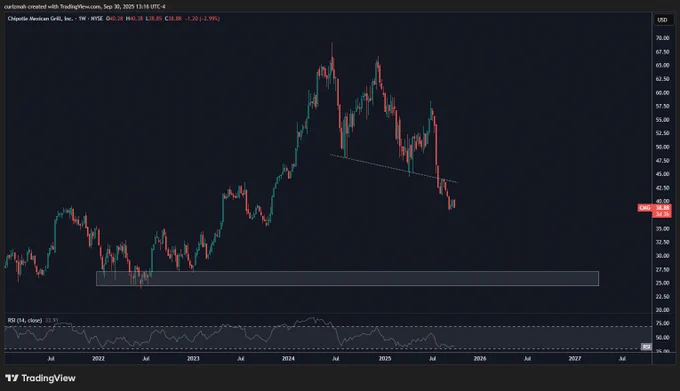Click the 35.00 price scale label
The height and width of the screenshot is (391, 680).
662,228
